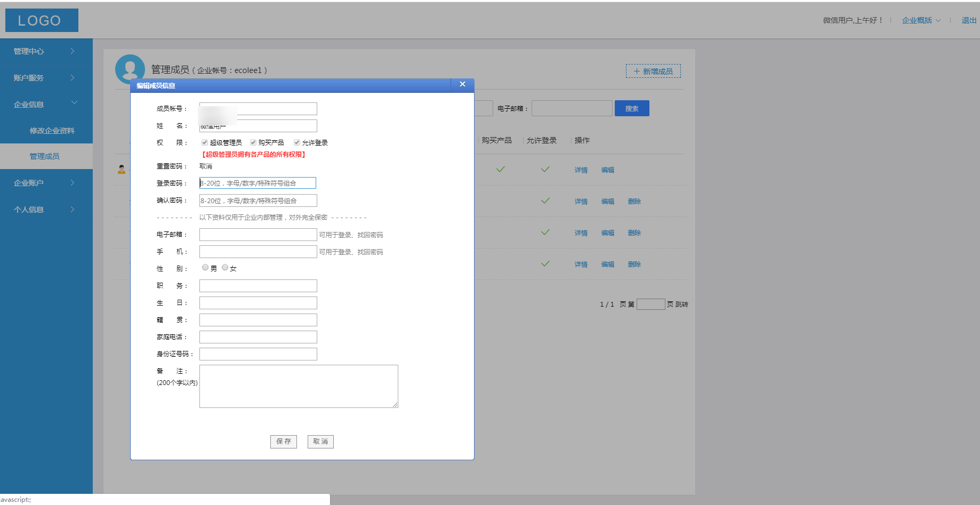
Task: Open the 企业概括 dropdown in header
Action: [x=921, y=20]
